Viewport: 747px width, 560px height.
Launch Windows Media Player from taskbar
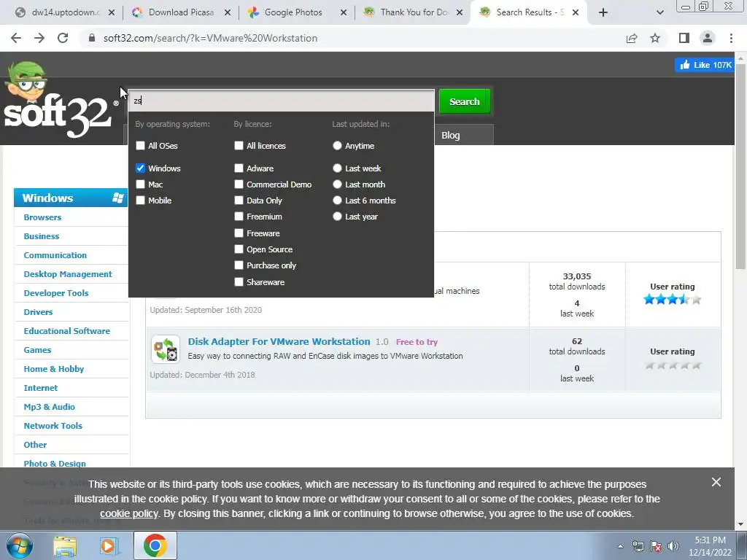[109, 545]
